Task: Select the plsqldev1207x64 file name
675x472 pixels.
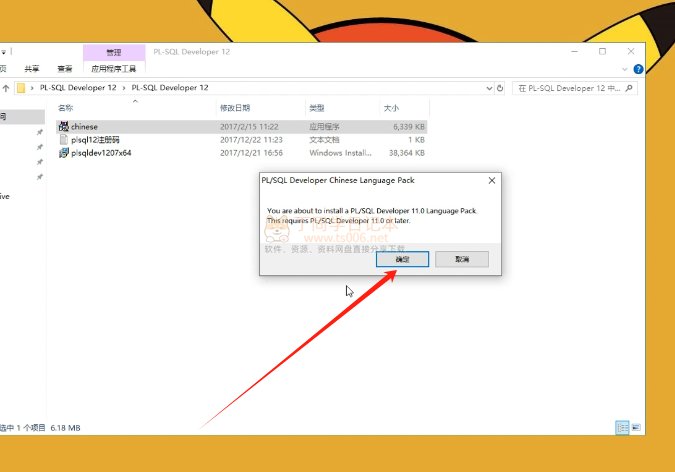Action: click(101, 153)
